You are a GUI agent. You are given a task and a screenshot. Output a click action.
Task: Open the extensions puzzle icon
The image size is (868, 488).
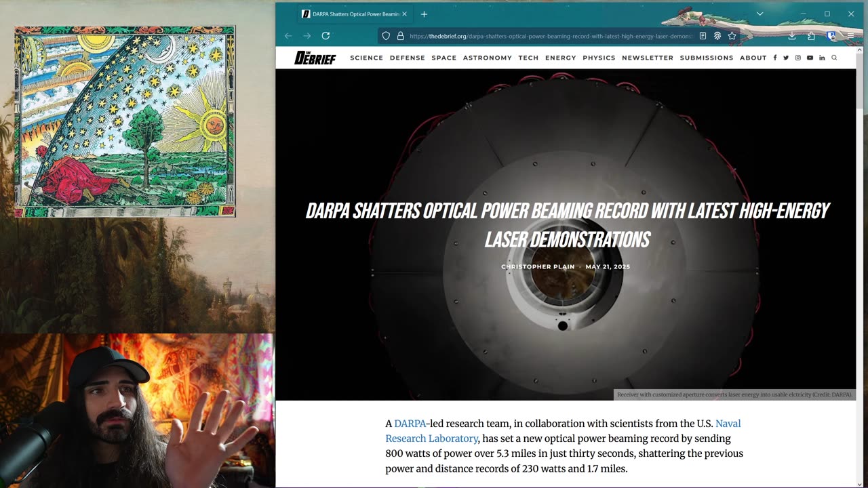point(811,36)
